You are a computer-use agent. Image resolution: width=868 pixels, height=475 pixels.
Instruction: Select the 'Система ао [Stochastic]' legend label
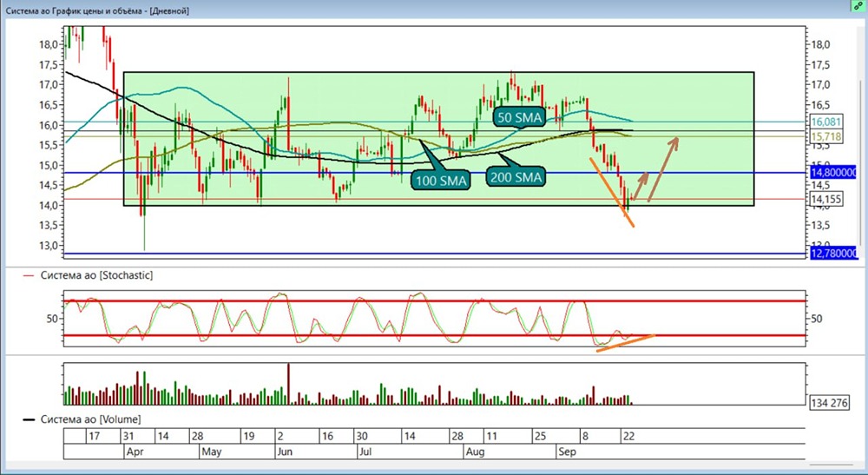[96, 275]
